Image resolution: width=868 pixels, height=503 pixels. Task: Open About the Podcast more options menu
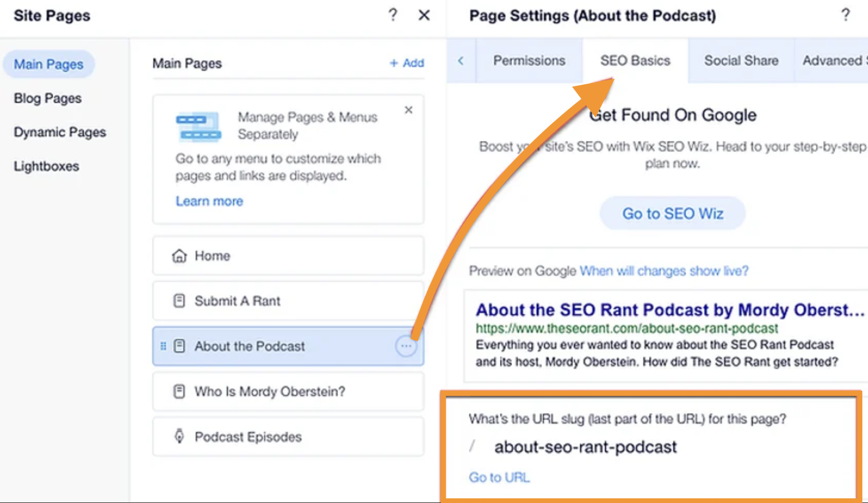[x=406, y=346]
